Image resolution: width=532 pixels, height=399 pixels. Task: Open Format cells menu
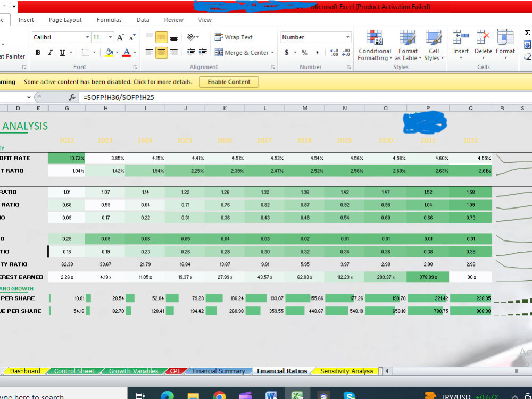point(505,45)
